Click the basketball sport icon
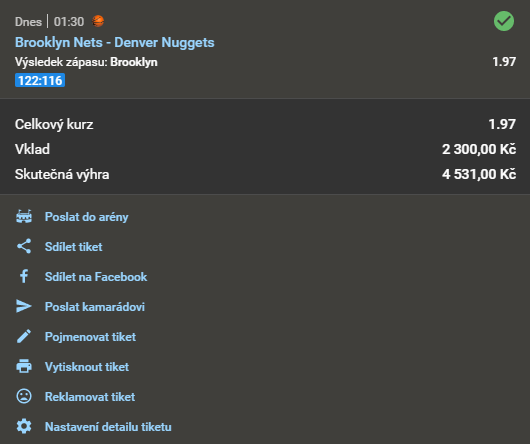Screen dimensions: 530x444 (98, 21)
